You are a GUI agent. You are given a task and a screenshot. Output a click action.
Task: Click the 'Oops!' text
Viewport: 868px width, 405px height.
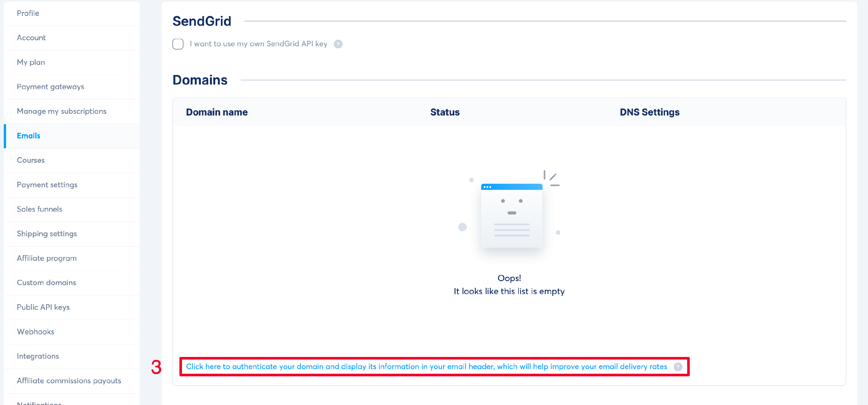click(509, 278)
